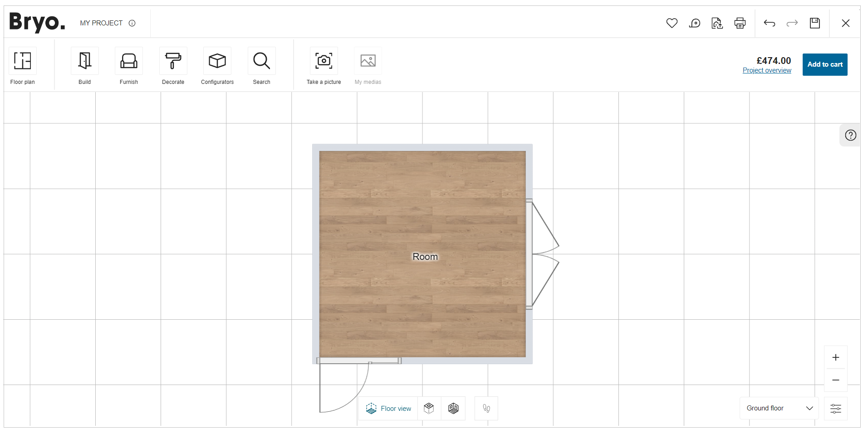Click the Add to cart button

coord(824,64)
